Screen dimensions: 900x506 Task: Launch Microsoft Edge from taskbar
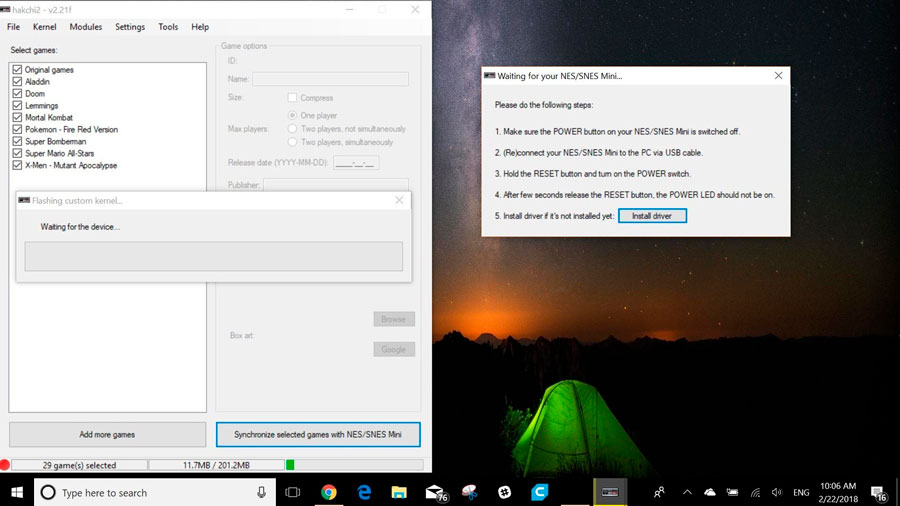(364, 492)
